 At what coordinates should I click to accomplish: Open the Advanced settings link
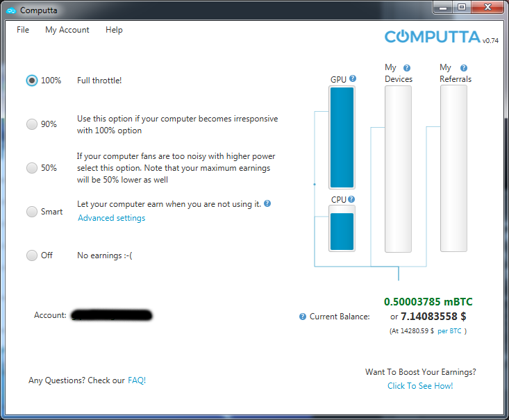[111, 218]
